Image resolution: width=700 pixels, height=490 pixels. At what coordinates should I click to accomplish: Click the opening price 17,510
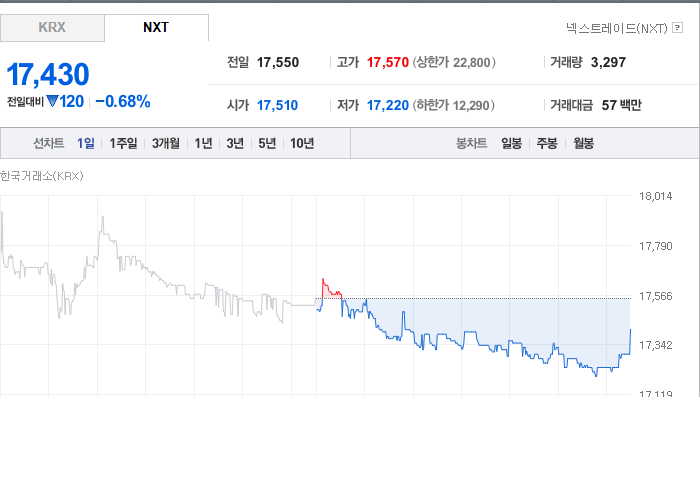click(277, 105)
